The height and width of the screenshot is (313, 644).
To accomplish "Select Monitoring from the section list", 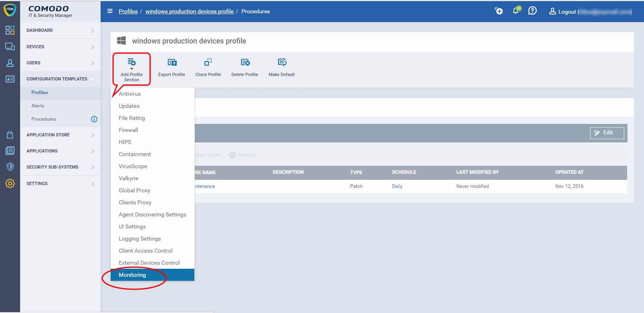I will click(x=153, y=275).
